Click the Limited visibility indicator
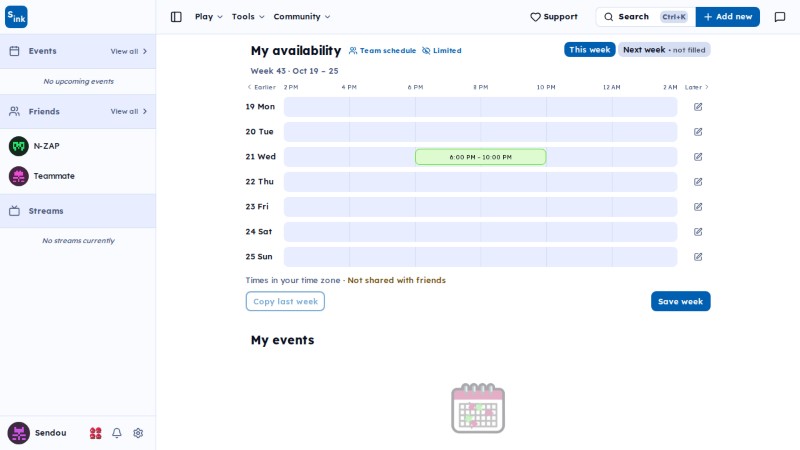This screenshot has width=800, height=450. coord(442,51)
